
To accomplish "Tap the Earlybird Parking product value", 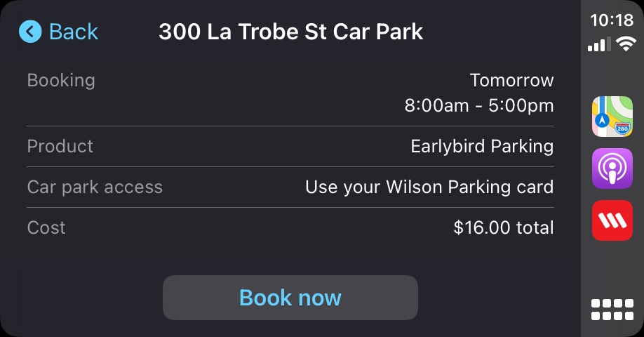I will point(482,146).
